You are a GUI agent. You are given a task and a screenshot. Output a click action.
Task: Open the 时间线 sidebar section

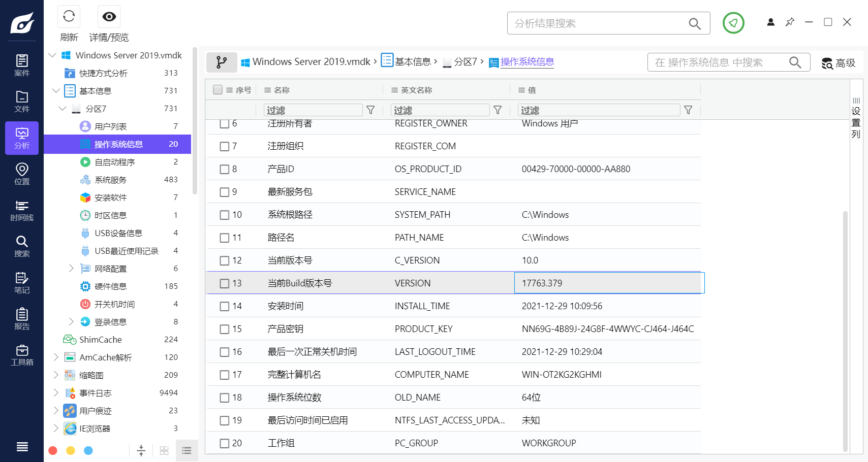pos(22,210)
